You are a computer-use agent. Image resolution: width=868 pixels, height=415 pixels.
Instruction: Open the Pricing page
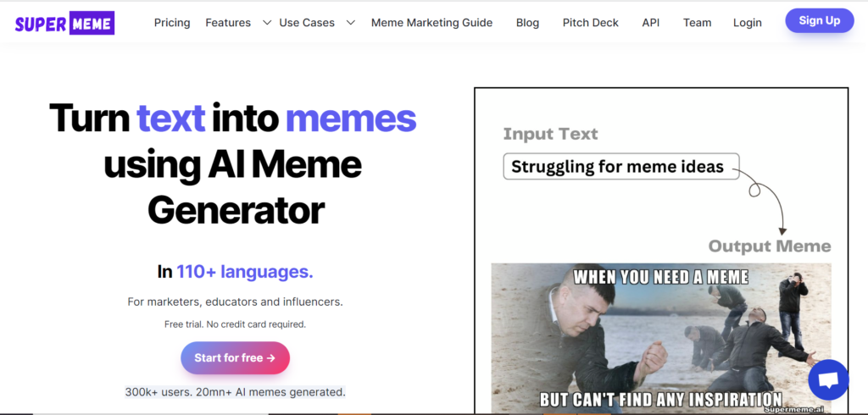(172, 23)
